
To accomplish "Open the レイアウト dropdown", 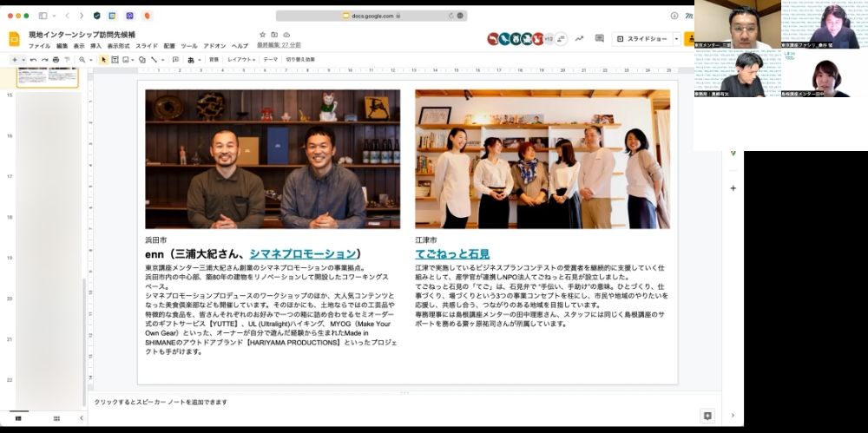I will (x=241, y=60).
